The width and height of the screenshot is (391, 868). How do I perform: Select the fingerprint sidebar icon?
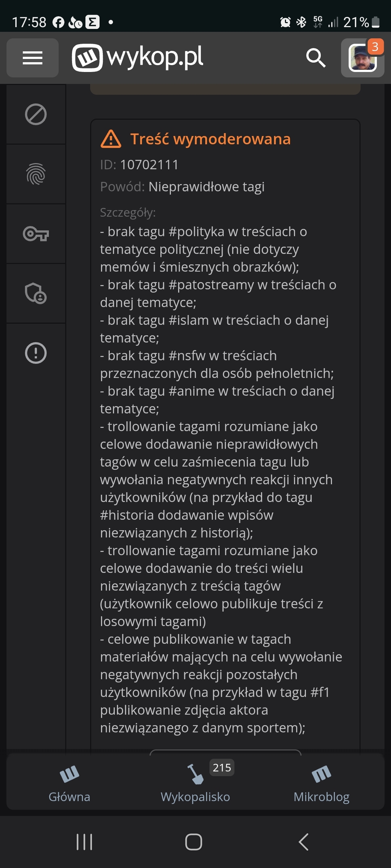point(36,174)
